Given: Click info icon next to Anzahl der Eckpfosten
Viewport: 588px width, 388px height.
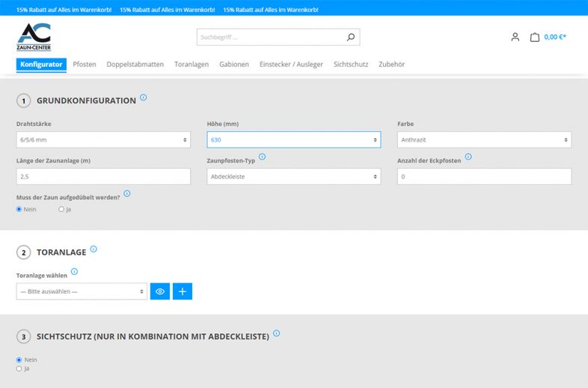Looking at the screenshot, I should click(x=468, y=157).
